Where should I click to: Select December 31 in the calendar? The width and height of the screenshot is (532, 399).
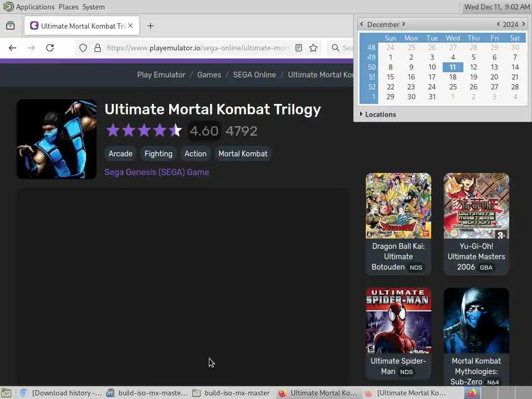[x=432, y=97]
